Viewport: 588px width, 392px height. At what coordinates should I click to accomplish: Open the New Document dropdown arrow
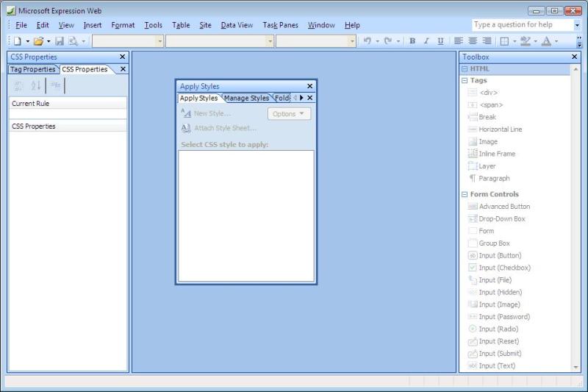pos(27,41)
